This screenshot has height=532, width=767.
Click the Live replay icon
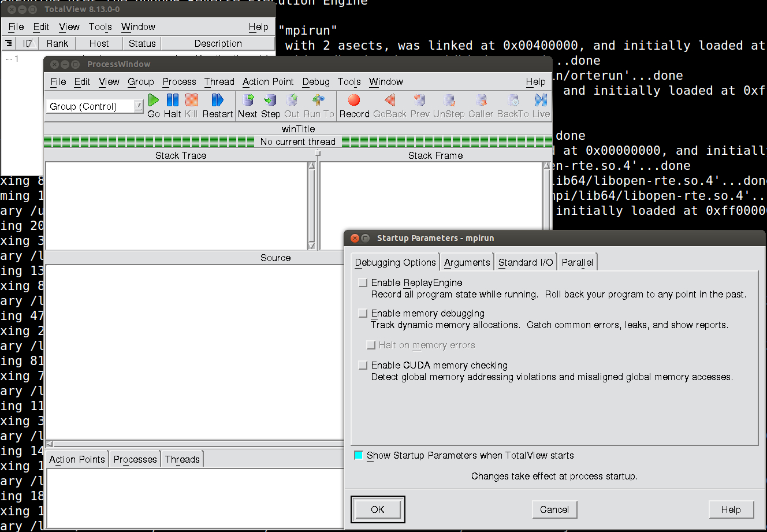click(541, 100)
